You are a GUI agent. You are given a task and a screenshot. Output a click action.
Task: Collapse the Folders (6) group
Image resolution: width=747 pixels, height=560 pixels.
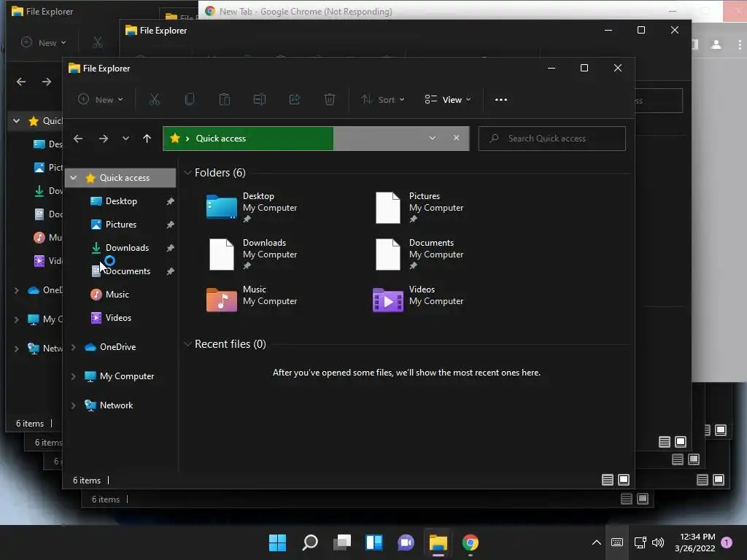click(x=187, y=172)
